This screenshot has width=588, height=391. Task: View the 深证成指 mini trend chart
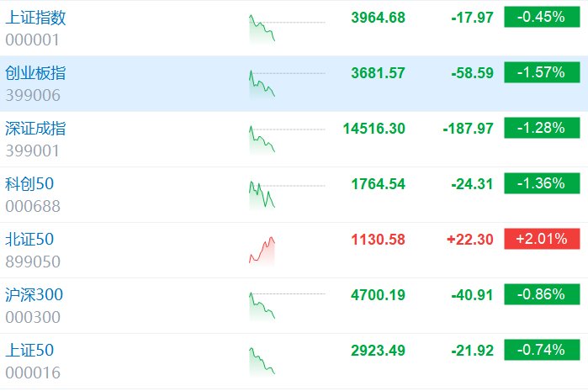[287, 139]
